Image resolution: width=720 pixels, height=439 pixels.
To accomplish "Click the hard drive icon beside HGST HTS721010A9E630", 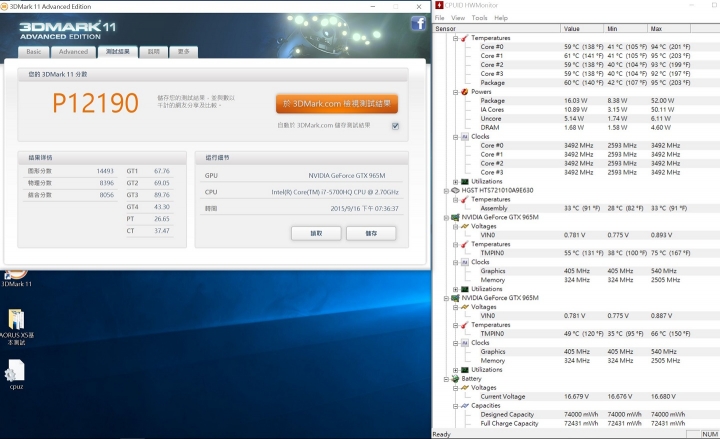I will pyautogui.click(x=455, y=191).
